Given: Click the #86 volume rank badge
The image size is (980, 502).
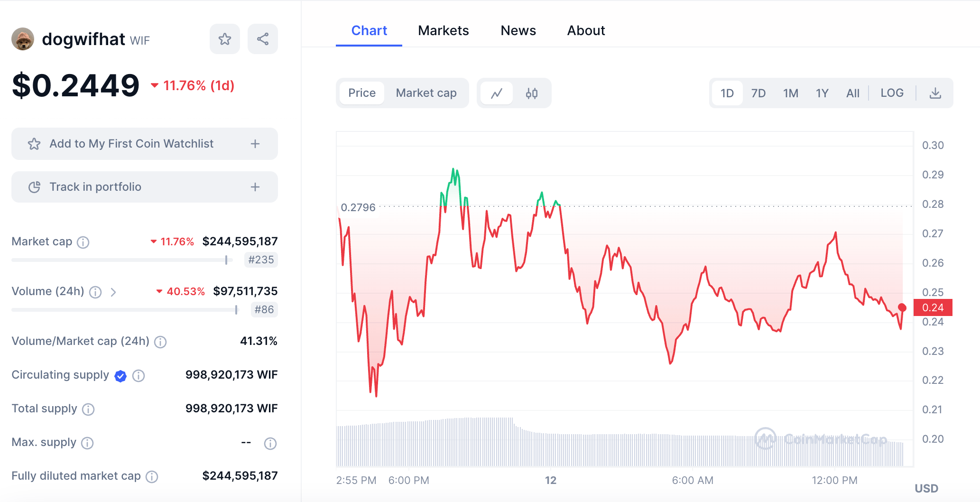Looking at the screenshot, I should 264,310.
